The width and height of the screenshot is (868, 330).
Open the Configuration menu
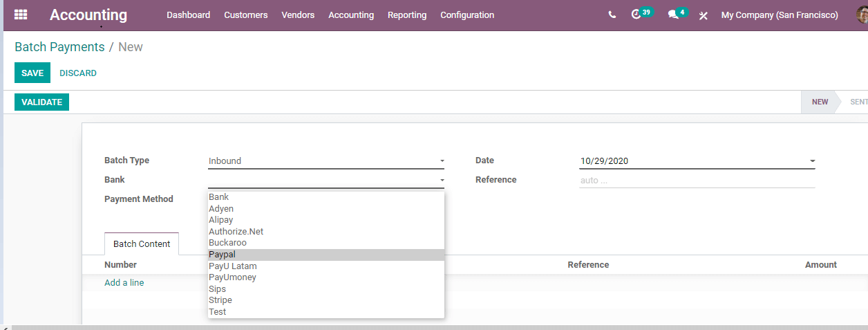pos(467,15)
